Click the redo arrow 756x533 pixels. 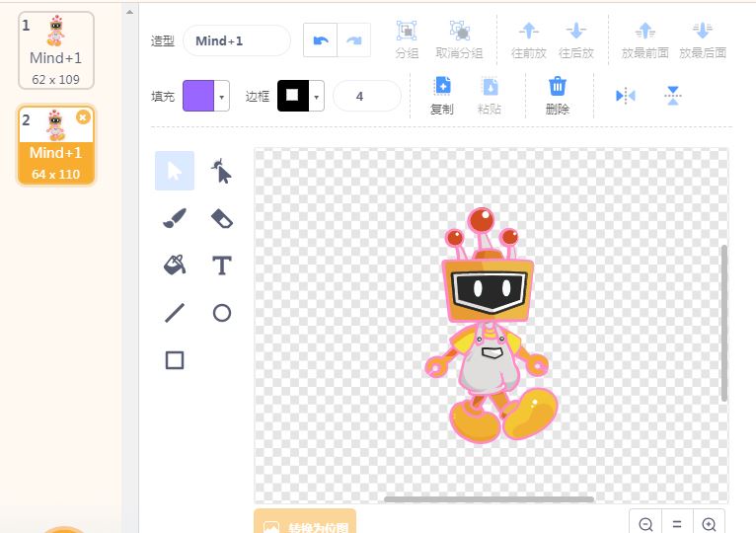point(354,40)
